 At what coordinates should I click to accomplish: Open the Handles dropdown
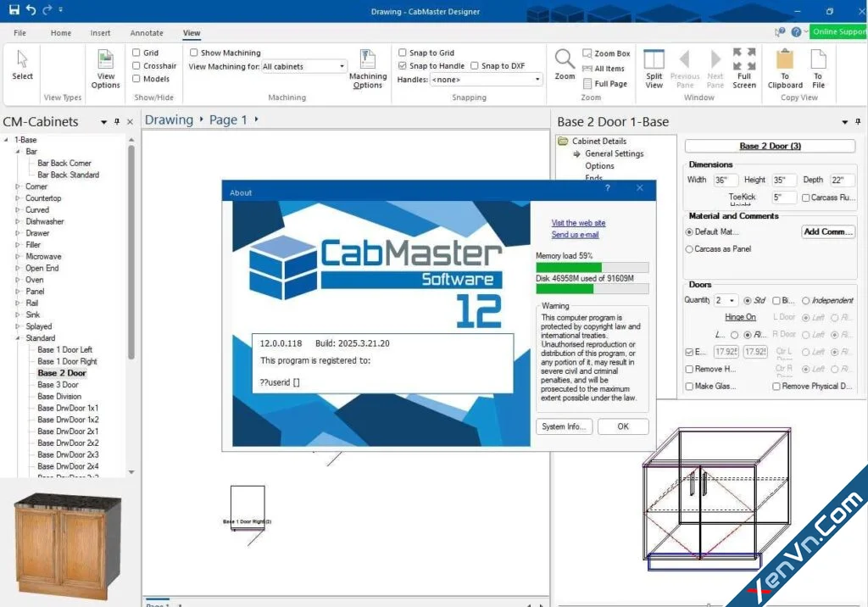[x=537, y=80]
